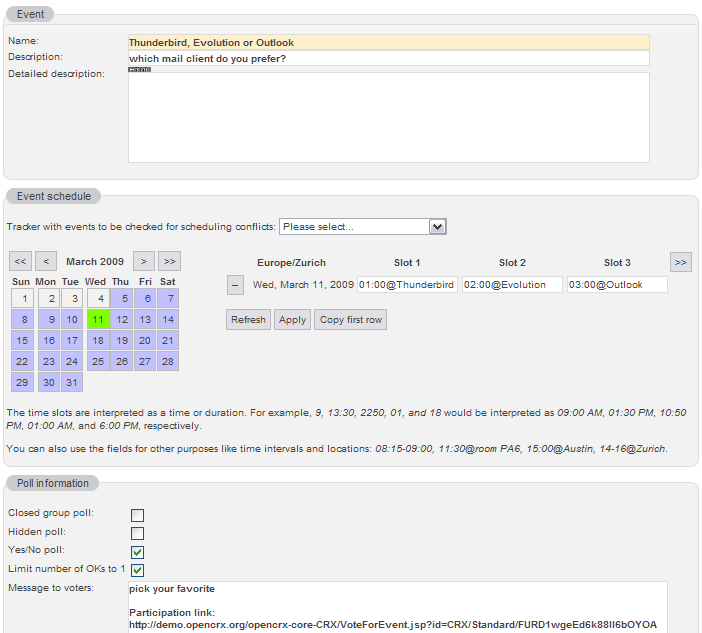Screen dimensions: 702x633
Task: Edit Slot 1 field with Thunderbird
Action: click(407, 285)
